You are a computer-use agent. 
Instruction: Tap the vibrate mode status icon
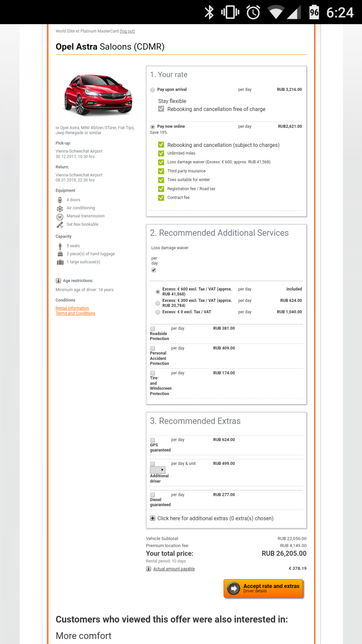click(230, 12)
